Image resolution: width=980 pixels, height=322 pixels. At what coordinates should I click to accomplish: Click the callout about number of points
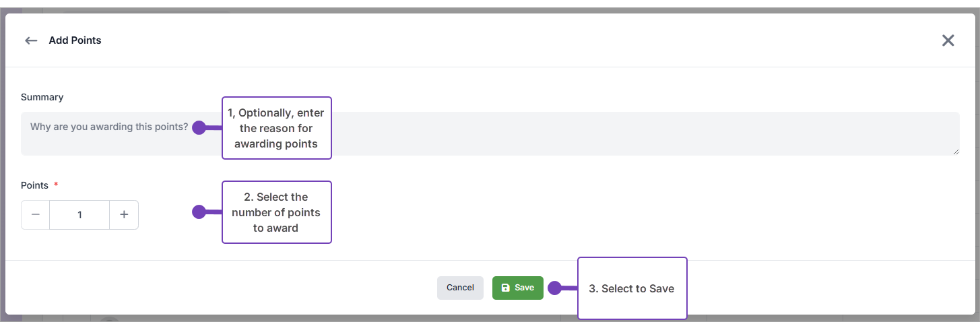click(x=276, y=212)
